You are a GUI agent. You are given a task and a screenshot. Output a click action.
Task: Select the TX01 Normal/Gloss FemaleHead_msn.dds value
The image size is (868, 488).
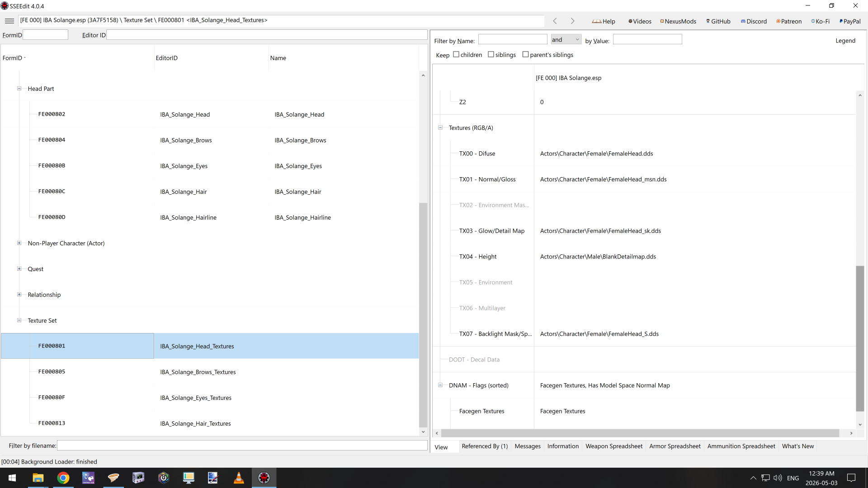603,179
